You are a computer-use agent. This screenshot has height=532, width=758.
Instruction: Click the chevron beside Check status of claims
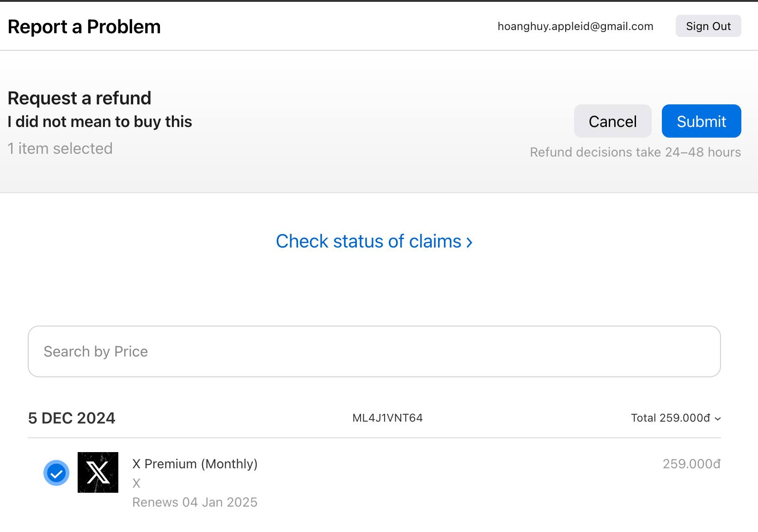(470, 242)
